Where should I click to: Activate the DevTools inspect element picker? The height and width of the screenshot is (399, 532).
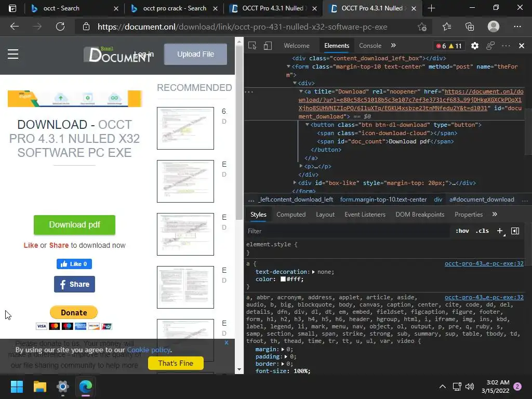(x=252, y=46)
